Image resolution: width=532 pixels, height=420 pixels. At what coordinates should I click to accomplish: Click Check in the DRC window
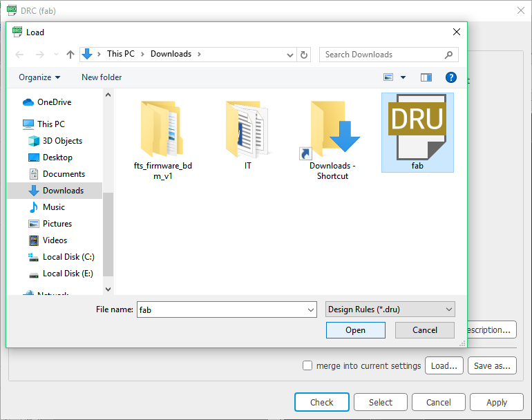click(x=322, y=402)
